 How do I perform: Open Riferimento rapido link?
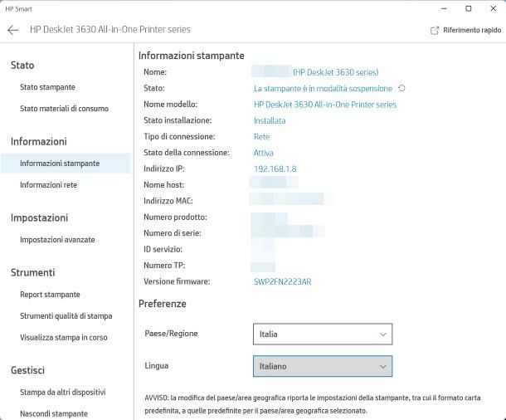click(472, 30)
